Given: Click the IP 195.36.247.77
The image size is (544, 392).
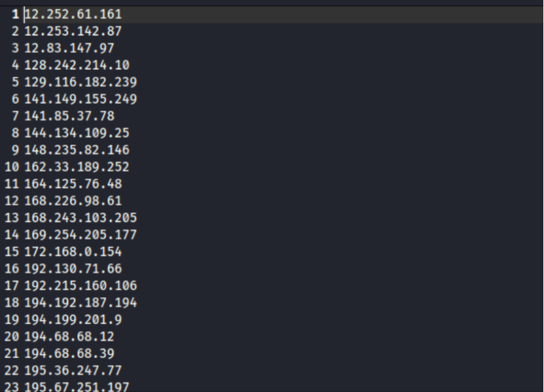Looking at the screenshot, I should tap(73, 371).
